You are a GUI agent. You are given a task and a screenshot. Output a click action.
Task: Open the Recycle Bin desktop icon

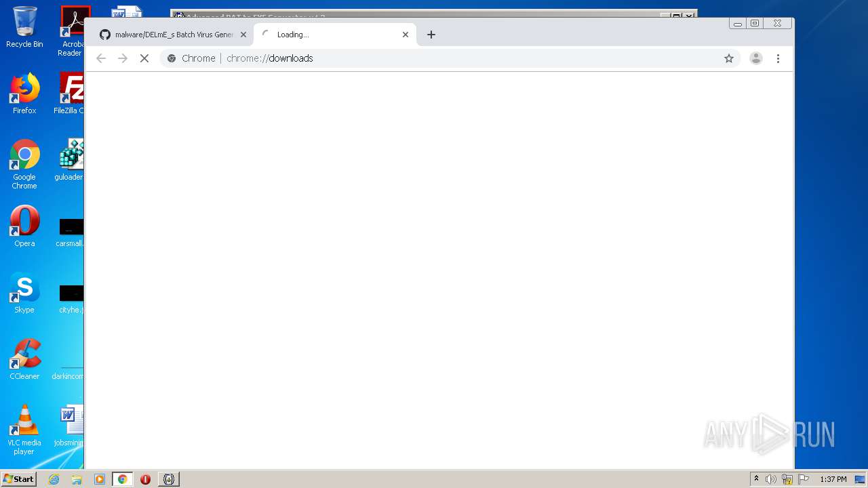(x=24, y=27)
